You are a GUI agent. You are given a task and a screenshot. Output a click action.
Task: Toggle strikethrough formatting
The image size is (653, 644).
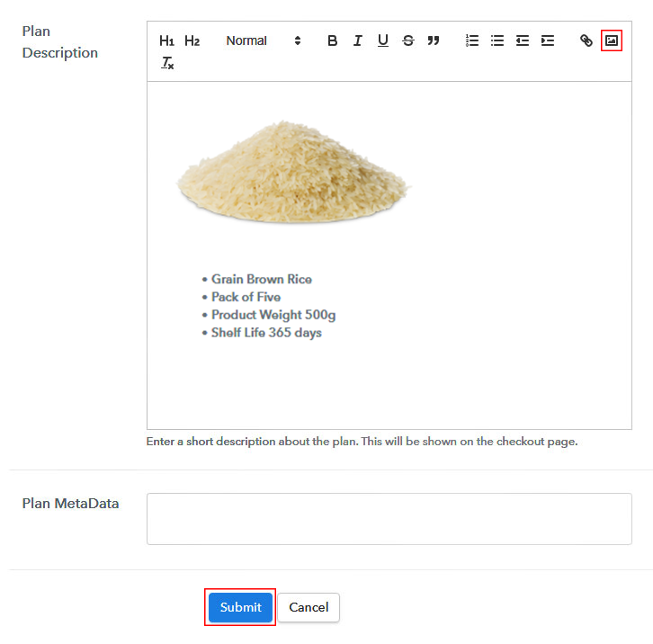tap(408, 40)
